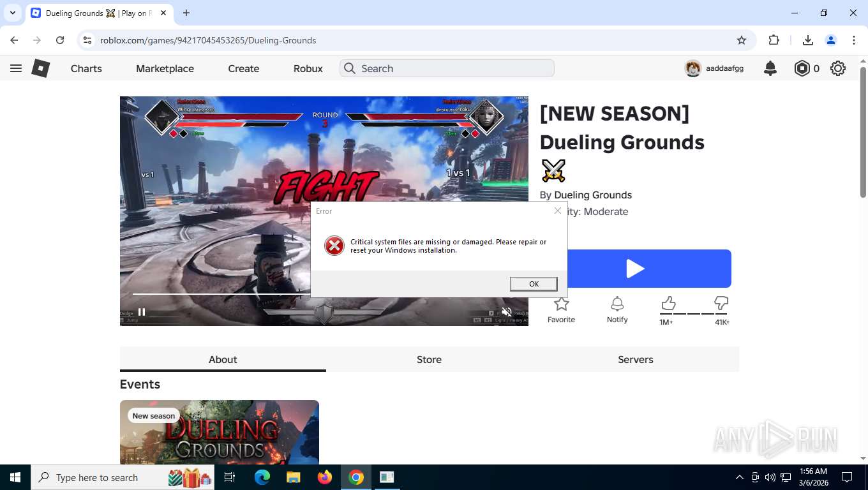The width and height of the screenshot is (868, 490).
Task: Open the volume control in system tray
Action: click(x=770, y=477)
